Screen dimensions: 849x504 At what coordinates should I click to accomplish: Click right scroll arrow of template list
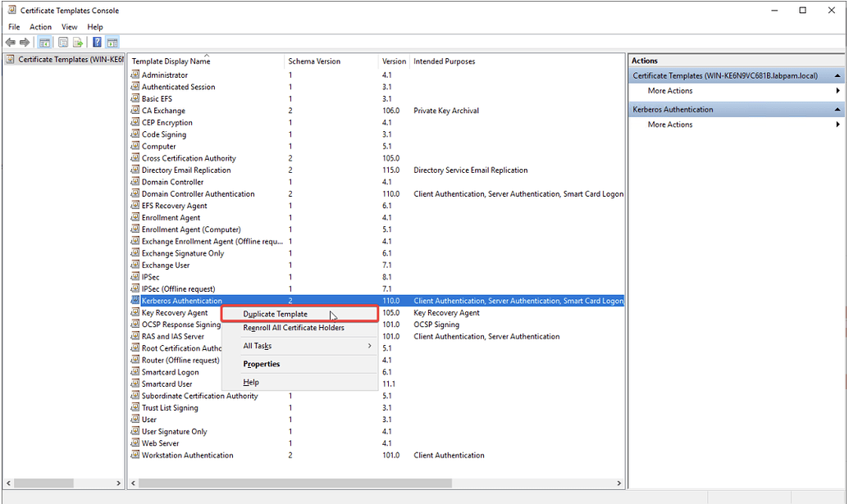[x=618, y=483]
